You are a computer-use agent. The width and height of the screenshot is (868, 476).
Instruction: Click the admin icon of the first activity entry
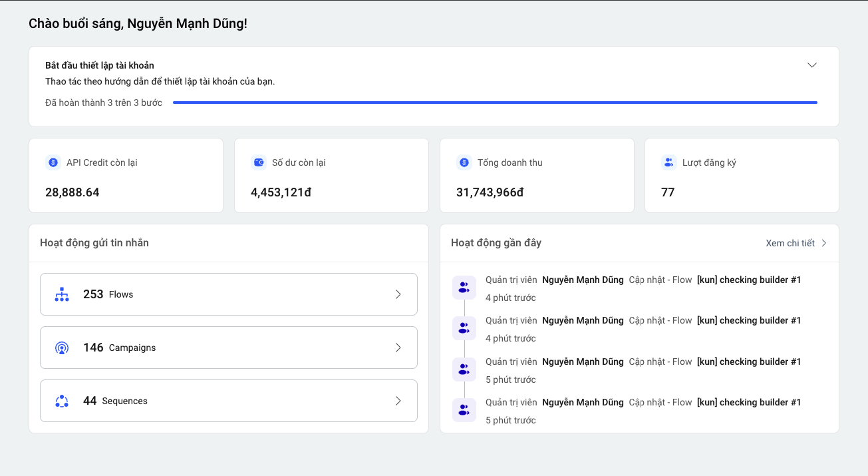(464, 288)
